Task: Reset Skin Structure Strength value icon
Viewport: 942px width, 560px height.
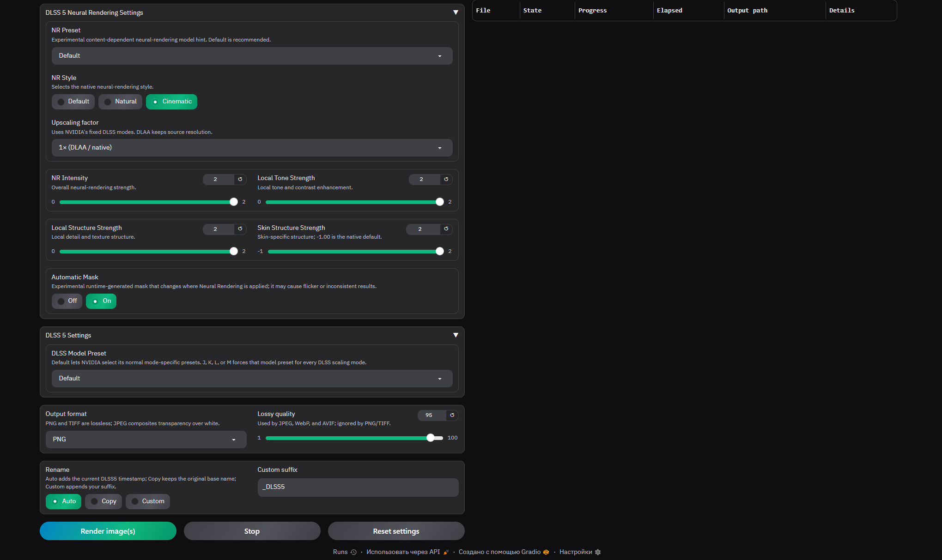Action: 446,229
